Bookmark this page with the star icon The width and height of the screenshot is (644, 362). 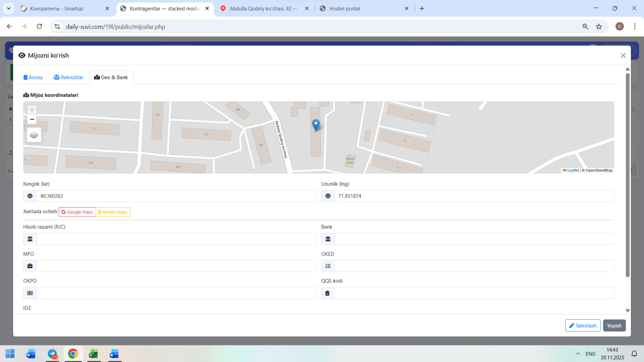point(599,27)
